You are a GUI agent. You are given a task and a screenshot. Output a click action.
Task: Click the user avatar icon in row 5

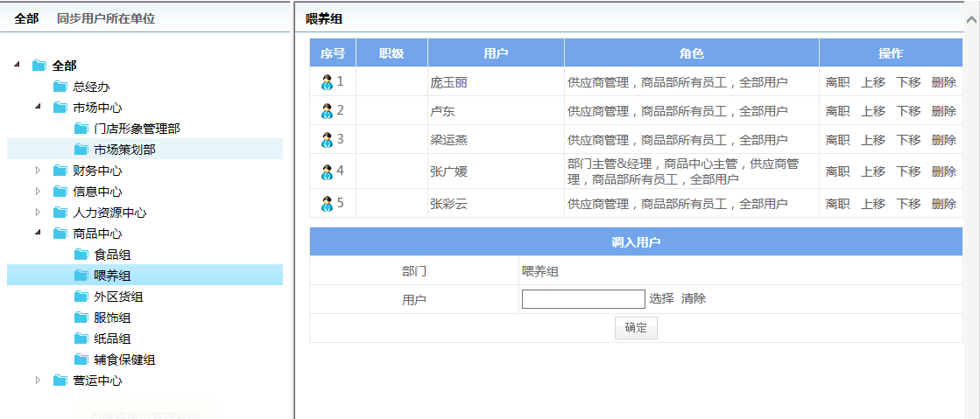pyautogui.click(x=327, y=204)
